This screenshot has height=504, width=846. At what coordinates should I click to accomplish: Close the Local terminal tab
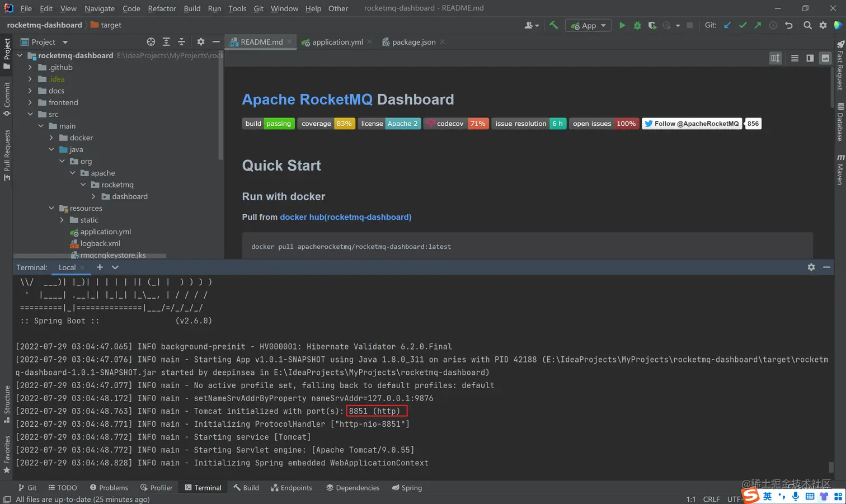(82, 267)
